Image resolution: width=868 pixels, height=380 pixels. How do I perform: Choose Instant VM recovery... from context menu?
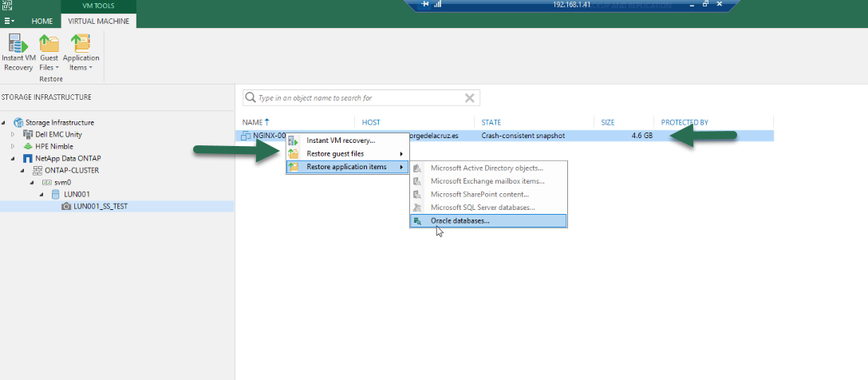point(348,141)
